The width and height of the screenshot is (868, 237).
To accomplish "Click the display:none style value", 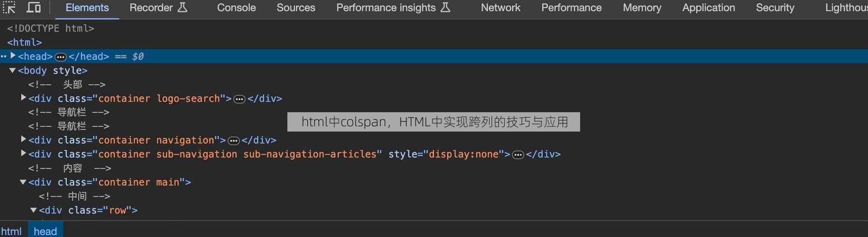I will 464,154.
